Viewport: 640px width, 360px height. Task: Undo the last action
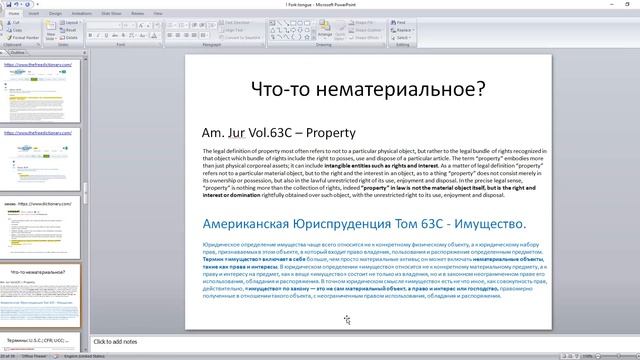point(17,4)
